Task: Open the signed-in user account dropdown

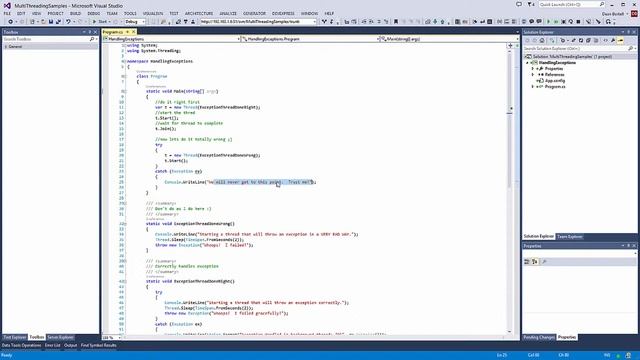Action: tap(615, 13)
